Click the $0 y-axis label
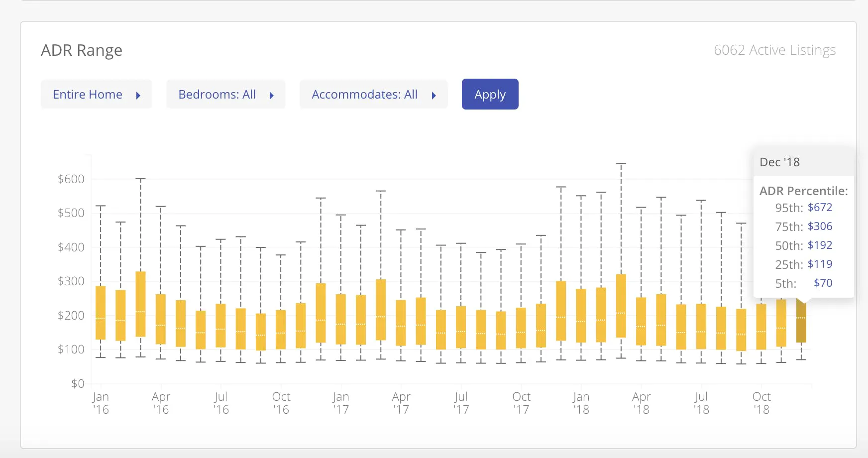868x458 pixels. pyautogui.click(x=78, y=384)
